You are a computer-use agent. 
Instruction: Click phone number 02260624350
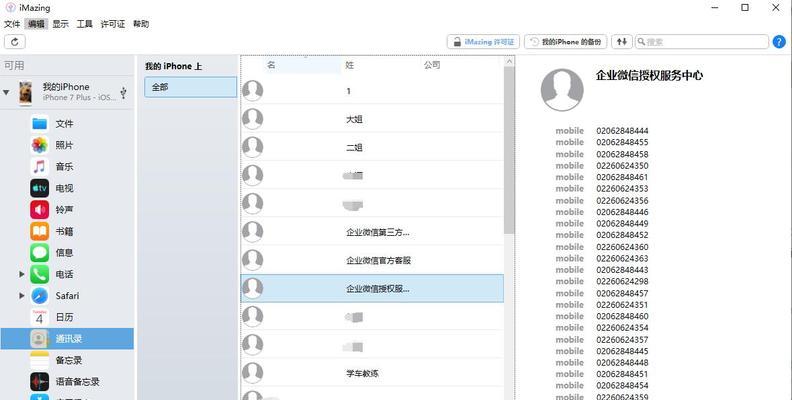(x=622, y=166)
